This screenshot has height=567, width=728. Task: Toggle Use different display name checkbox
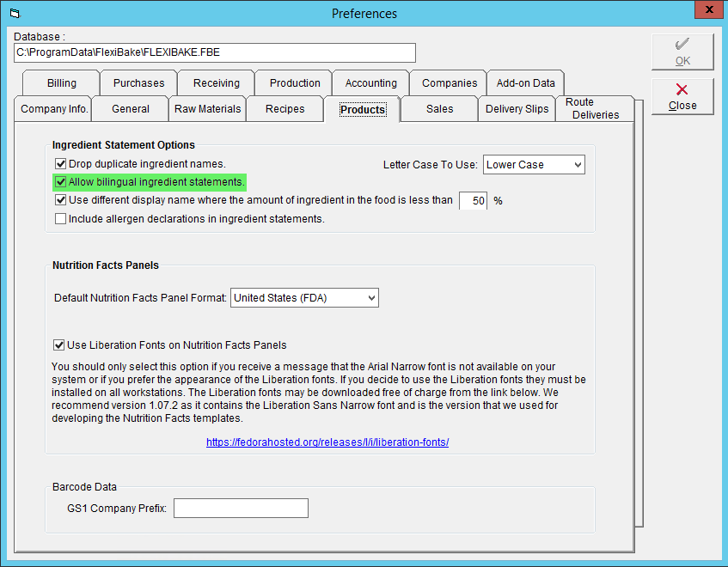[60, 200]
